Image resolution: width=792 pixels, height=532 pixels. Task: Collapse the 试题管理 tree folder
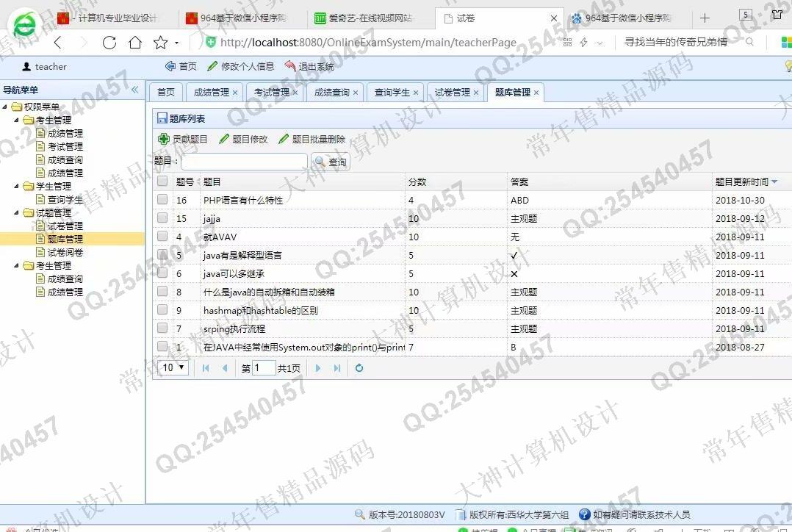pyautogui.click(x=17, y=213)
